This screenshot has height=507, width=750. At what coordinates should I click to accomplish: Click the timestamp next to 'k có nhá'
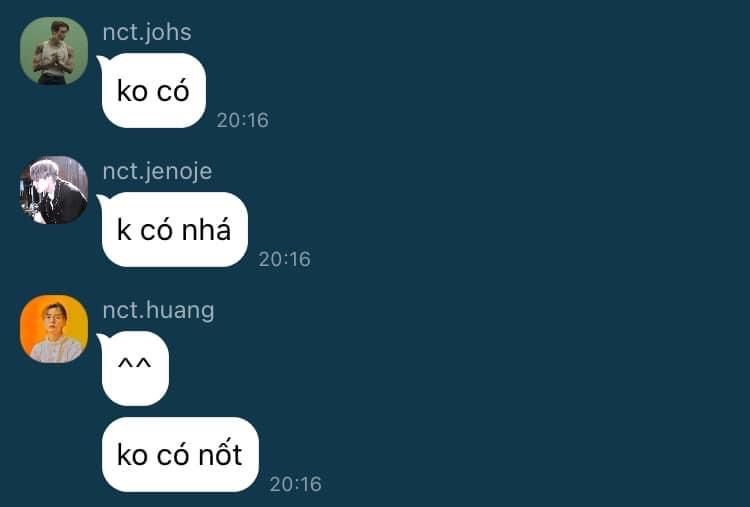(285, 259)
